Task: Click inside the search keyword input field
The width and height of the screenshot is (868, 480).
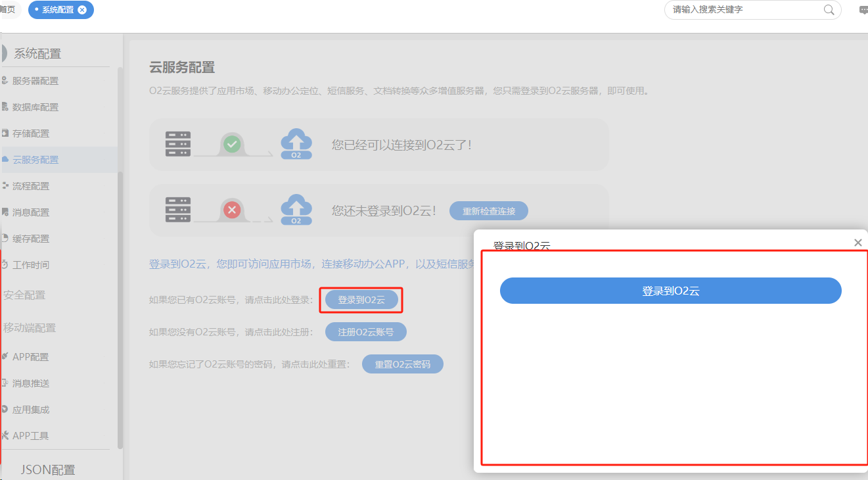Action: click(x=736, y=10)
